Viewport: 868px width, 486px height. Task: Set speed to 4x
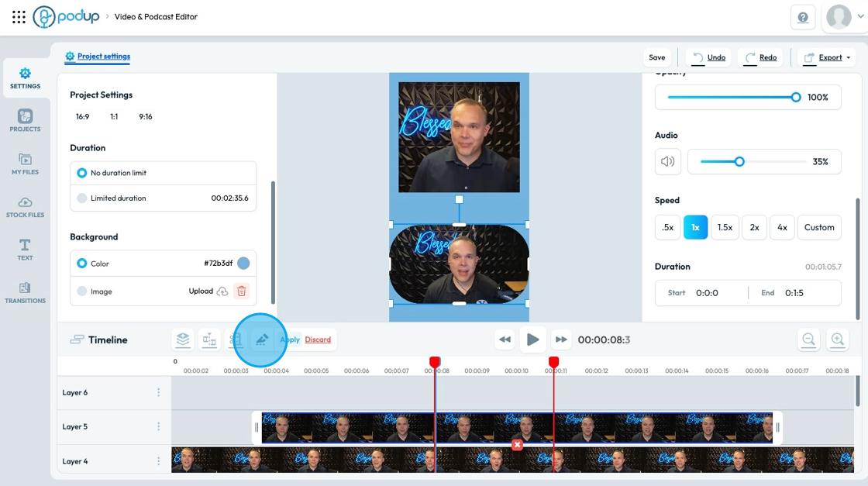[782, 228]
